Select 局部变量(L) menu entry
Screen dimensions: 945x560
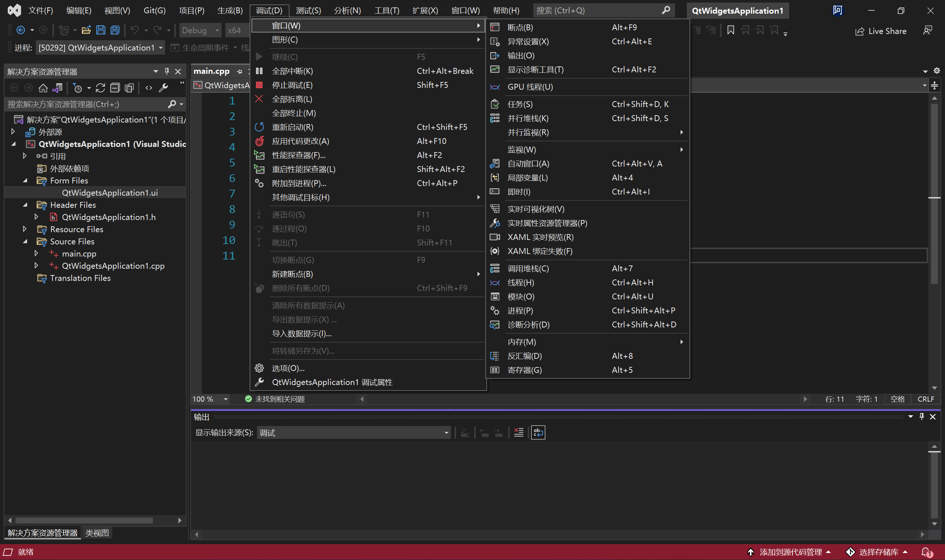pyautogui.click(x=588, y=177)
